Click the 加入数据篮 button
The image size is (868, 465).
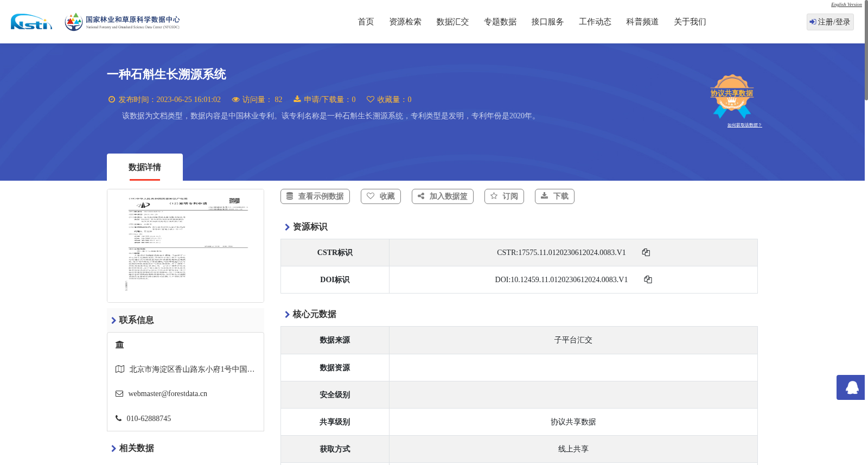pyautogui.click(x=443, y=196)
